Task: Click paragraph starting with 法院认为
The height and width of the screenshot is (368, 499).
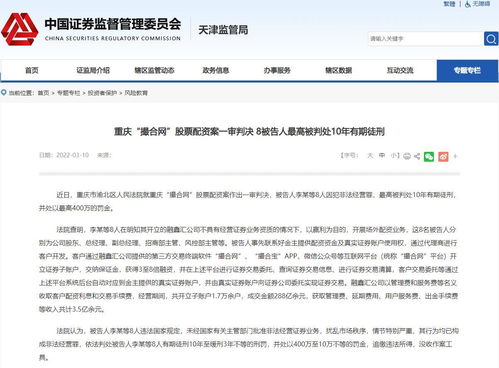Action: [x=249, y=344]
